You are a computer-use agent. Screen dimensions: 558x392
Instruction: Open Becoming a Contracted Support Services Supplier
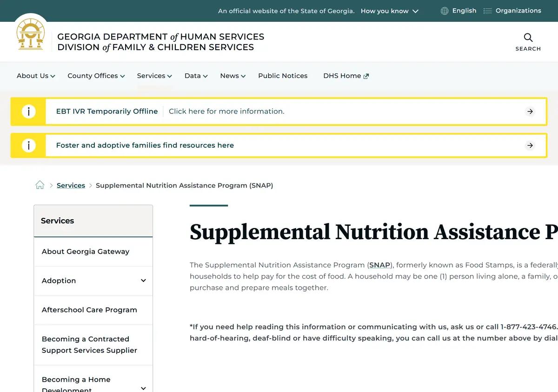click(89, 345)
